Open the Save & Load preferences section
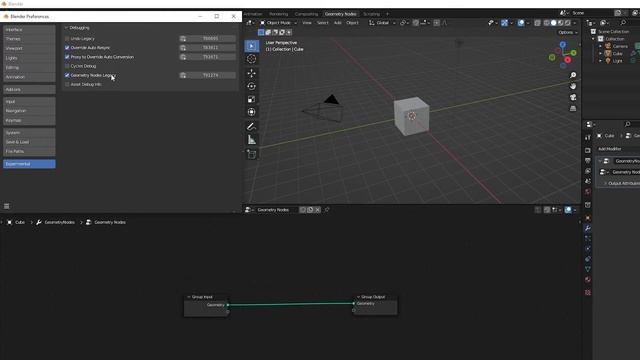 29,142
